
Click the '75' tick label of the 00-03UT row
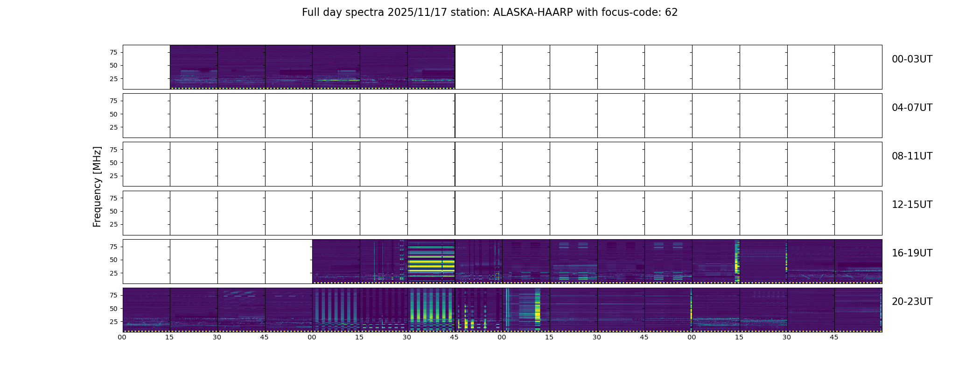[113, 52]
